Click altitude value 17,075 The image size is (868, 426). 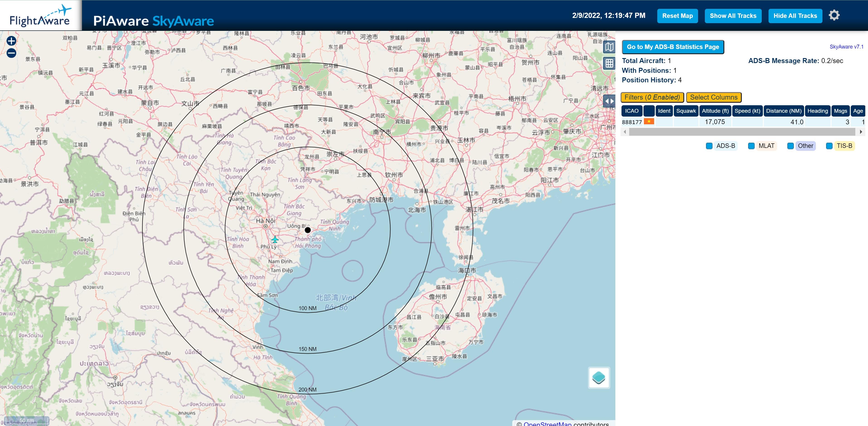coord(715,122)
